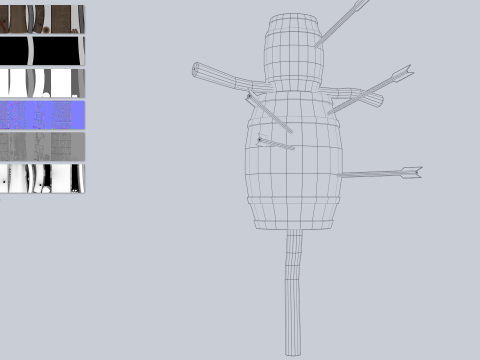Select the broken arrow stub on barrel front
Screen dimensions: 480x360
point(276,143)
